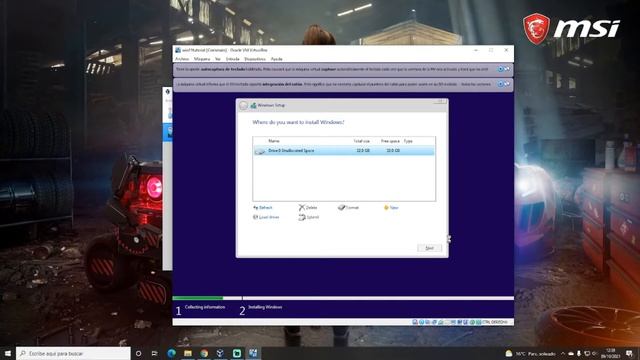The image size is (640, 360).
Task: Launch Microsoft Edge from the taskbar
Action: pyautogui.click(x=171, y=353)
